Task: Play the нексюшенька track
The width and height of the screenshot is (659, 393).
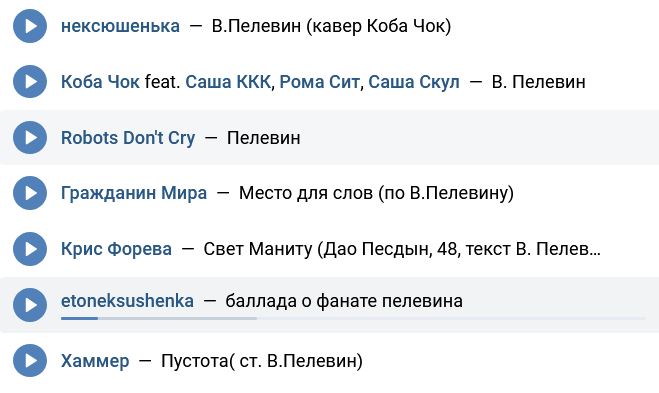Action: click(30, 26)
